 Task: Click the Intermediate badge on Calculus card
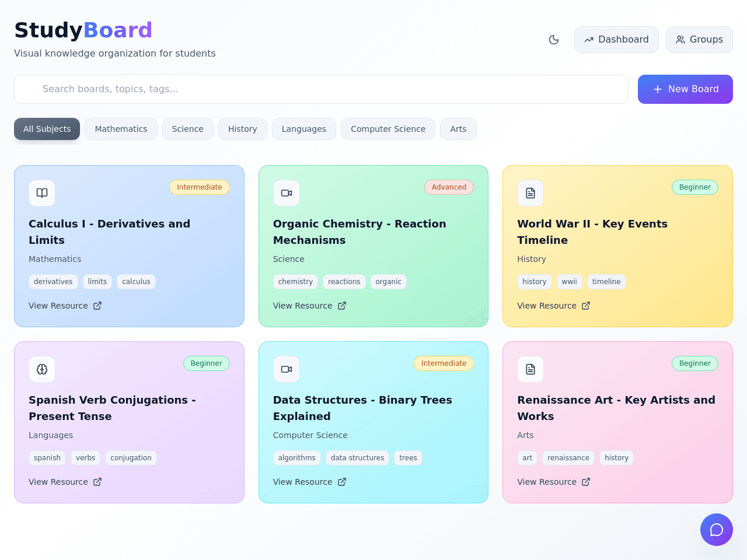[x=200, y=187]
